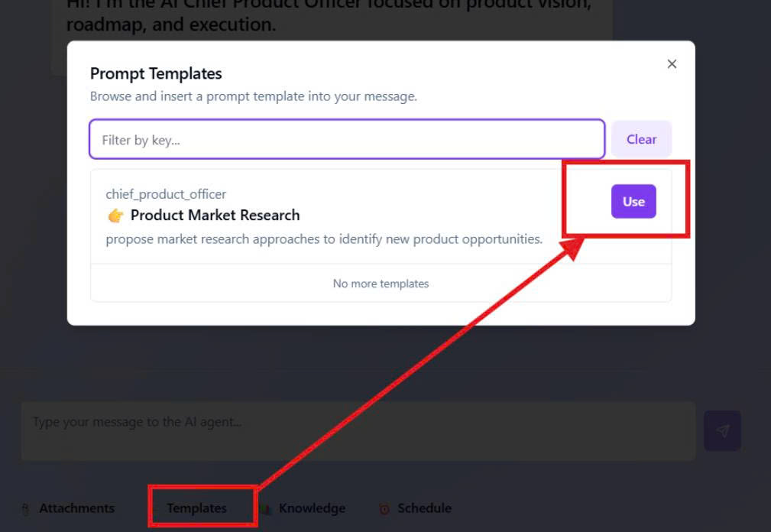The height and width of the screenshot is (532, 771).
Task: Select the Product Market Research title
Action: pyautogui.click(x=215, y=216)
